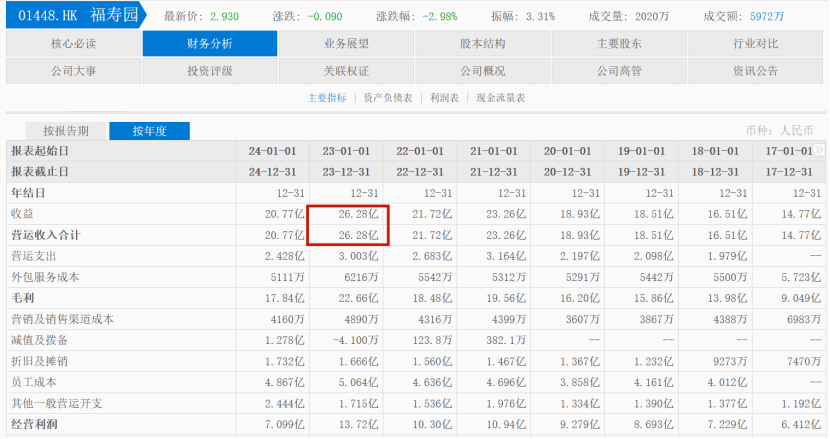Open the 公司大事 tab
The image size is (830, 439).
[x=73, y=71]
